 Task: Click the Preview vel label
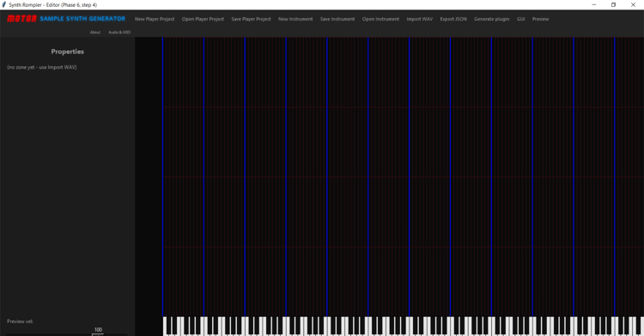click(x=20, y=321)
